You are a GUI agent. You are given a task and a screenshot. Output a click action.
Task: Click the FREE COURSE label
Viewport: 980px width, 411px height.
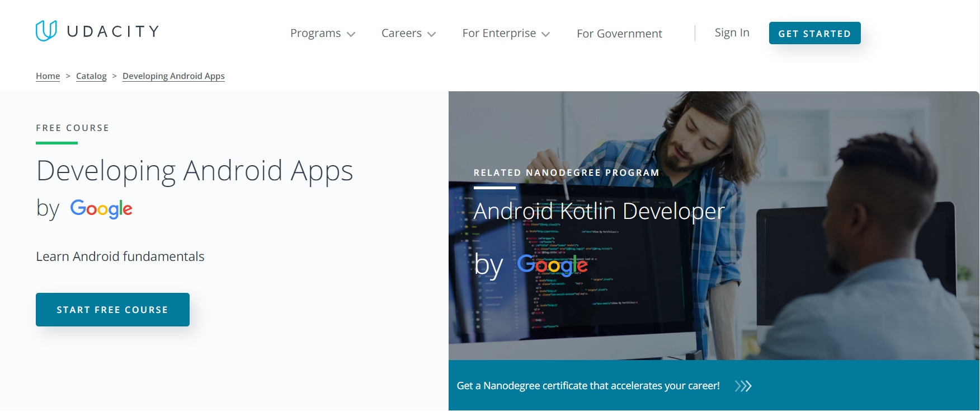pos(73,128)
